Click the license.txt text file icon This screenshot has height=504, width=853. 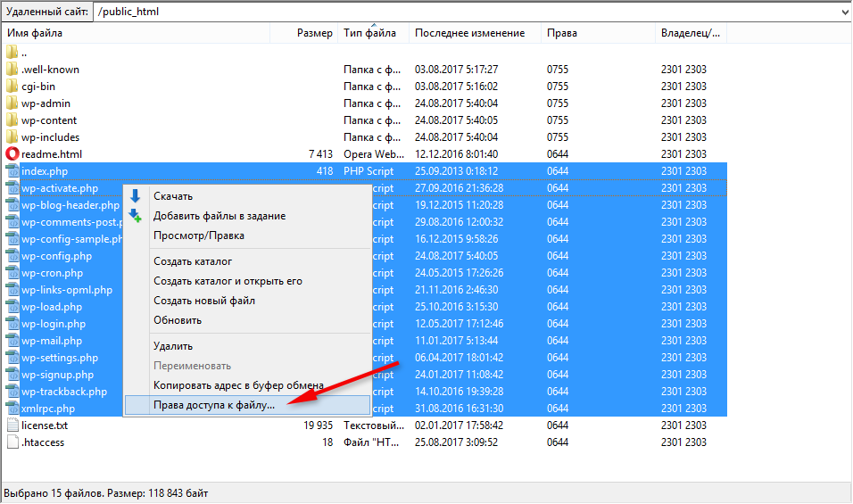click(12, 426)
